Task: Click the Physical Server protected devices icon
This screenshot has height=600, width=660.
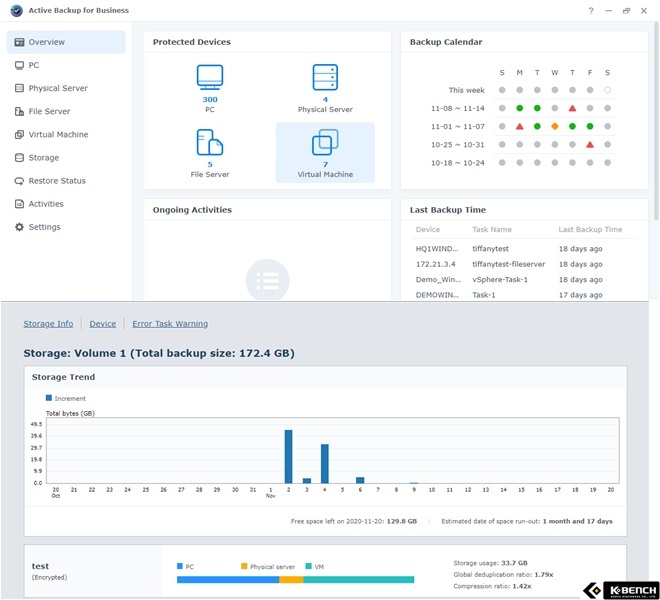Action: (325, 77)
